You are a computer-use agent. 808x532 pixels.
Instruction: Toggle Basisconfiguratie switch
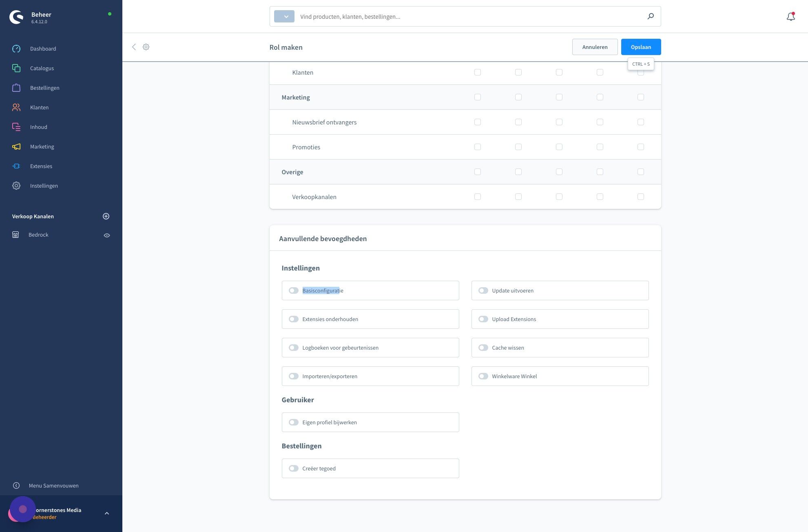294,290
